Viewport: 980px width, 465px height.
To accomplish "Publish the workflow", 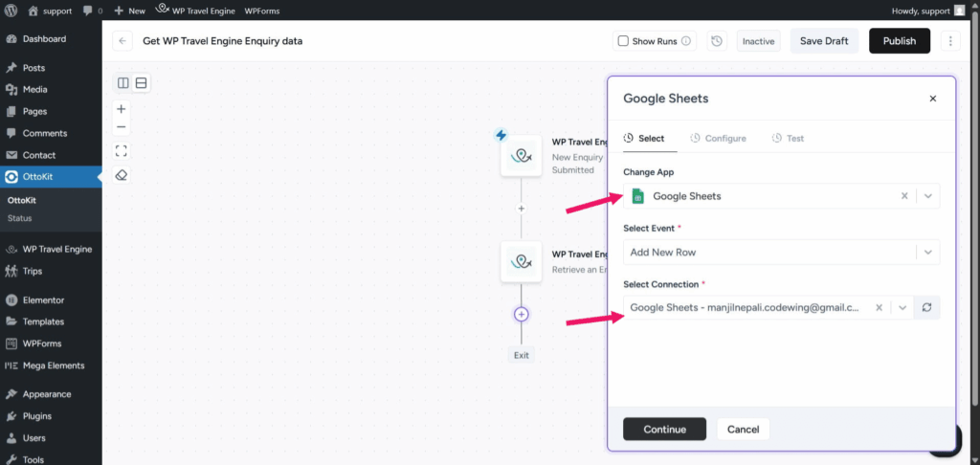I will tap(900, 40).
